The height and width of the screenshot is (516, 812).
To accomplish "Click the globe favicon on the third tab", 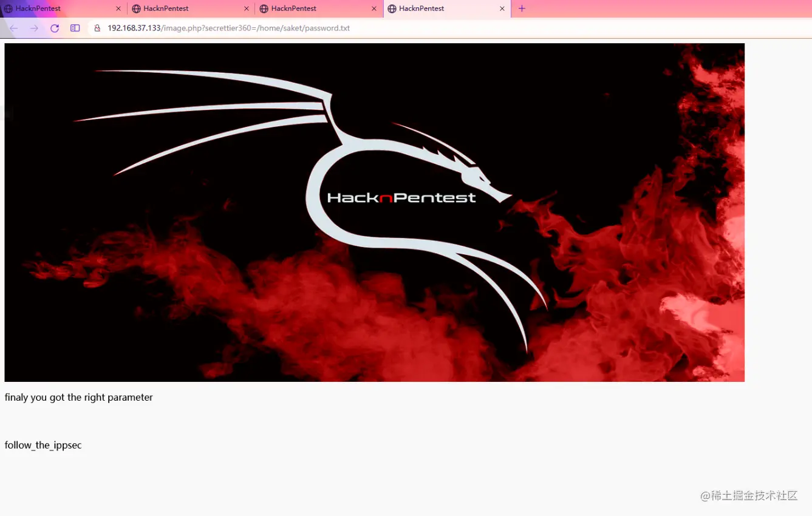I will point(264,8).
